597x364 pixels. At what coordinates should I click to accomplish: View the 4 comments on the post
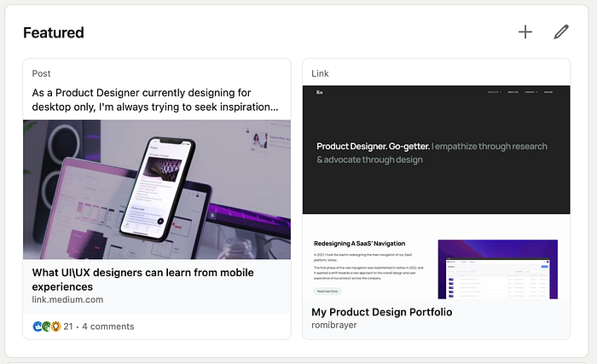click(x=108, y=326)
